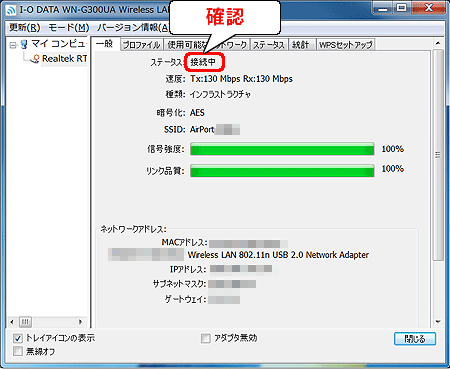Switch to the 統計 tab
Image resolution: width=450 pixels, height=369 pixels.
click(x=301, y=45)
